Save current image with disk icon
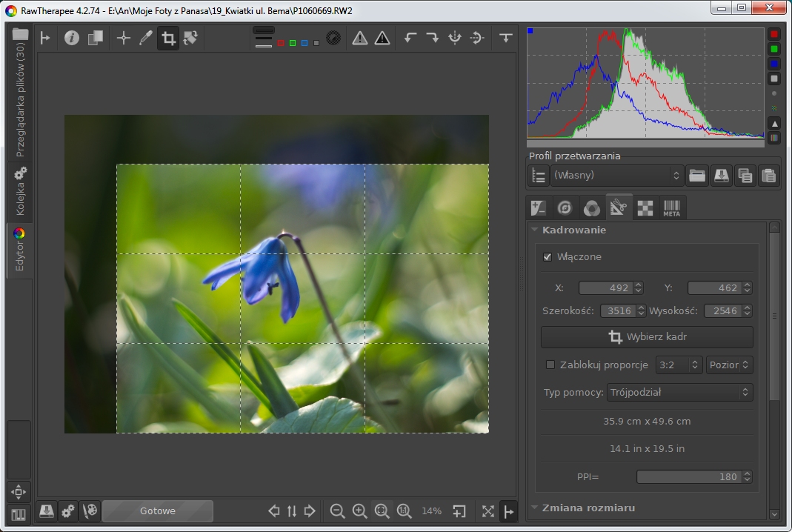This screenshot has width=792, height=532. pyautogui.click(x=47, y=511)
